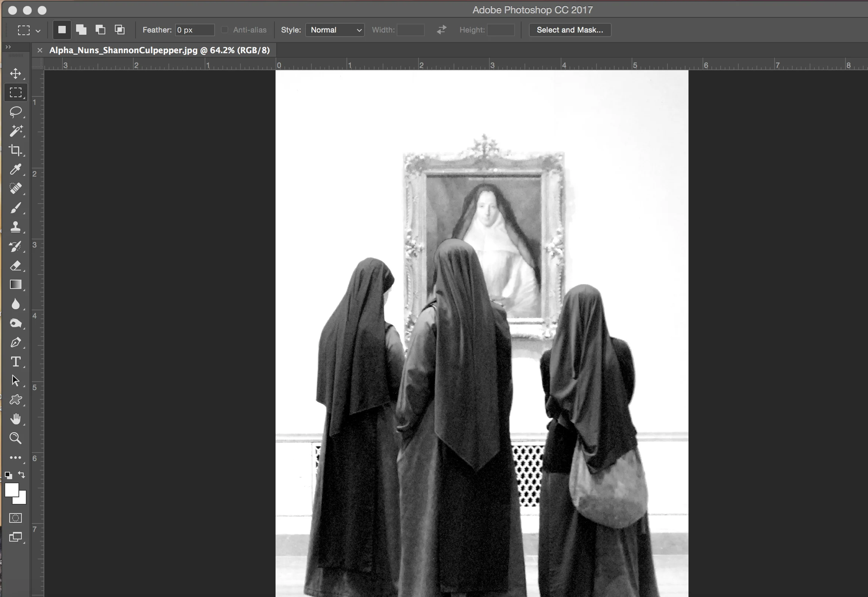Viewport: 868px width, 597px height.
Task: Select the Zoom tool
Action: click(x=16, y=438)
